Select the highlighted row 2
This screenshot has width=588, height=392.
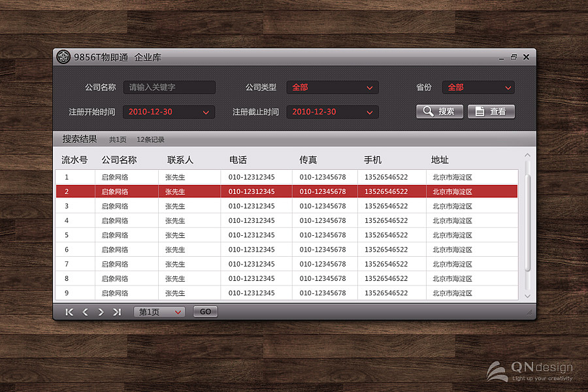tap(287, 191)
